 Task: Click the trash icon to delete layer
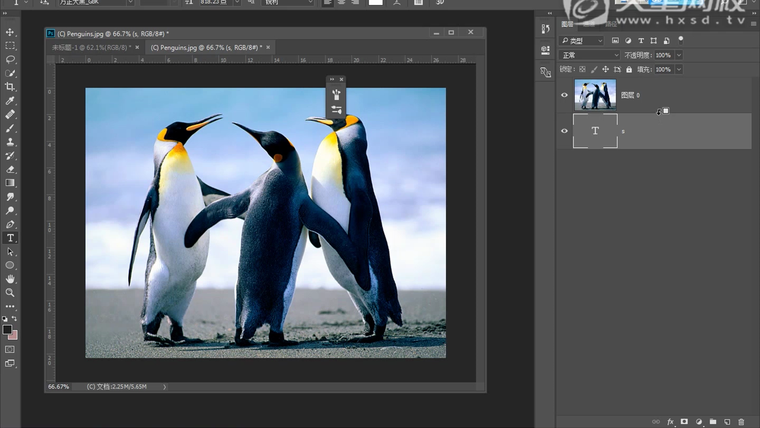click(x=741, y=422)
